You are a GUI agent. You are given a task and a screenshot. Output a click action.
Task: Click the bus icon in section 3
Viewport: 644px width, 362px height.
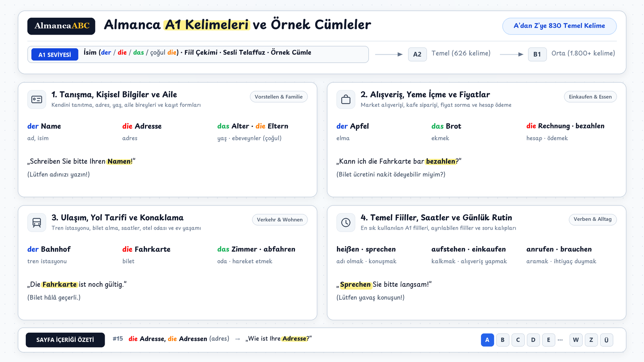point(37,222)
